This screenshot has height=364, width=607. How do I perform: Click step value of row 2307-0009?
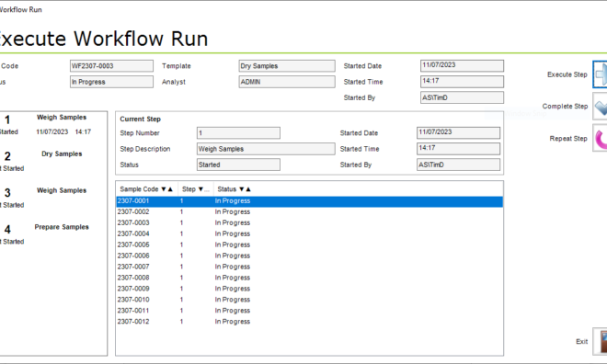(181, 289)
